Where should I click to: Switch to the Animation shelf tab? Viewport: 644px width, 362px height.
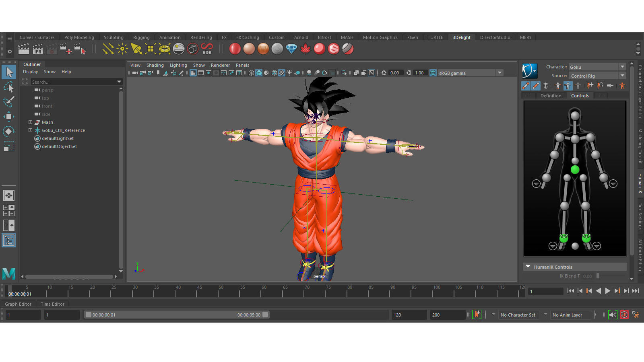(170, 37)
